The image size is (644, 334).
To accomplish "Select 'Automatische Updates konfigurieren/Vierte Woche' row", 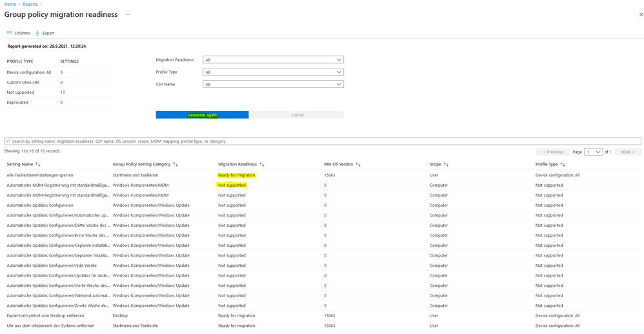I will pos(322,286).
